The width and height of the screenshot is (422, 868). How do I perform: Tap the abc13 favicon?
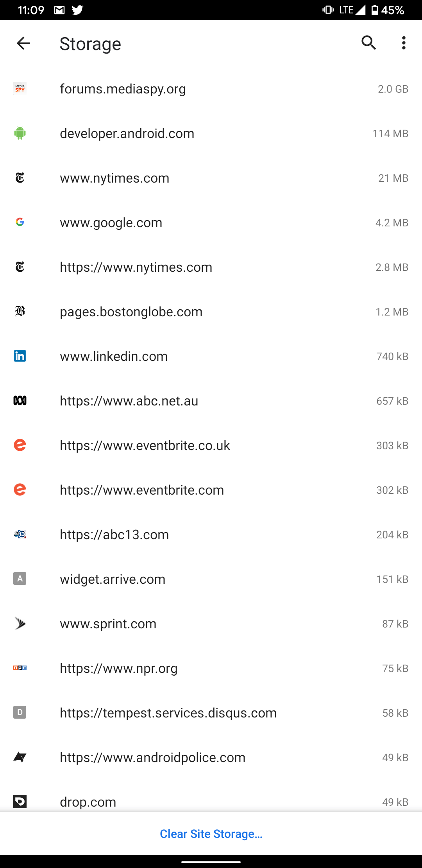20,534
